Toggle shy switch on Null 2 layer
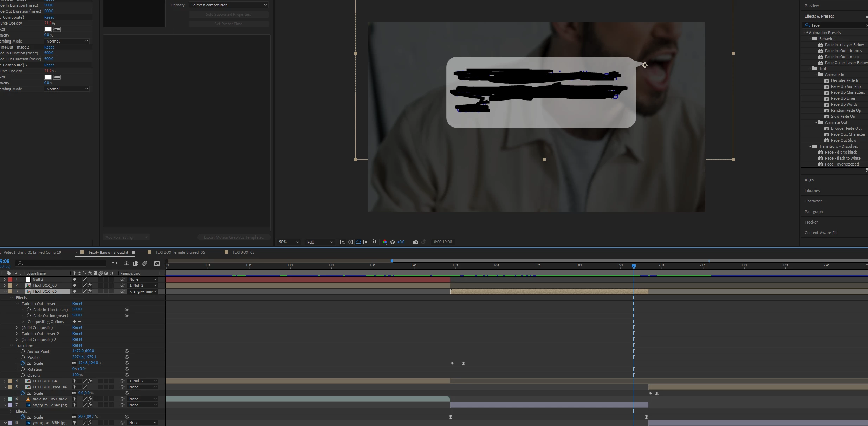Image resolution: width=868 pixels, height=426 pixels. [x=74, y=279]
